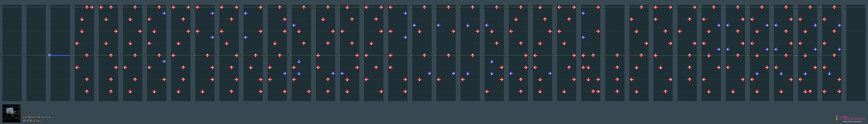Click the up arrow in measure 7's opening jump
This screenshot has width=868, height=124.
pos(87,7)
